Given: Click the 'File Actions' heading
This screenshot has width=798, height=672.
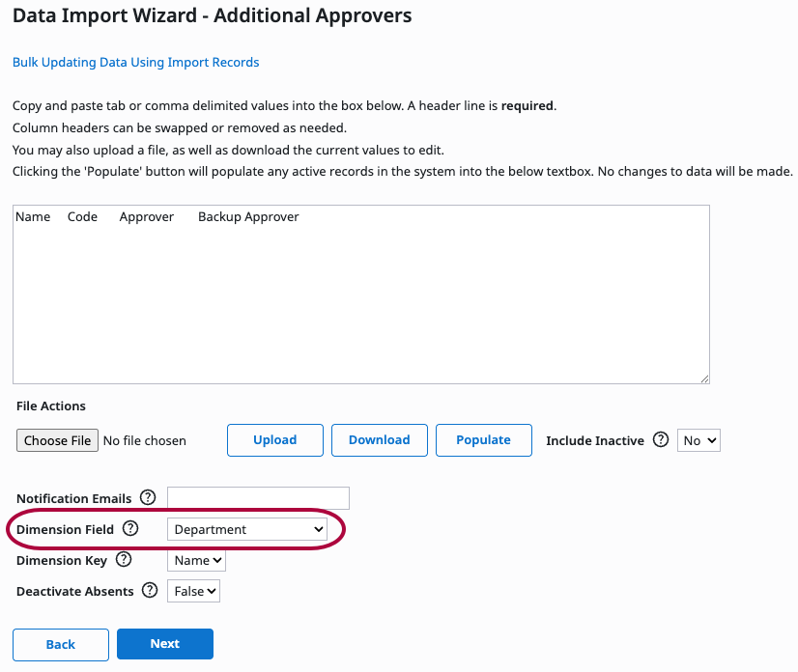Looking at the screenshot, I should click(51, 406).
